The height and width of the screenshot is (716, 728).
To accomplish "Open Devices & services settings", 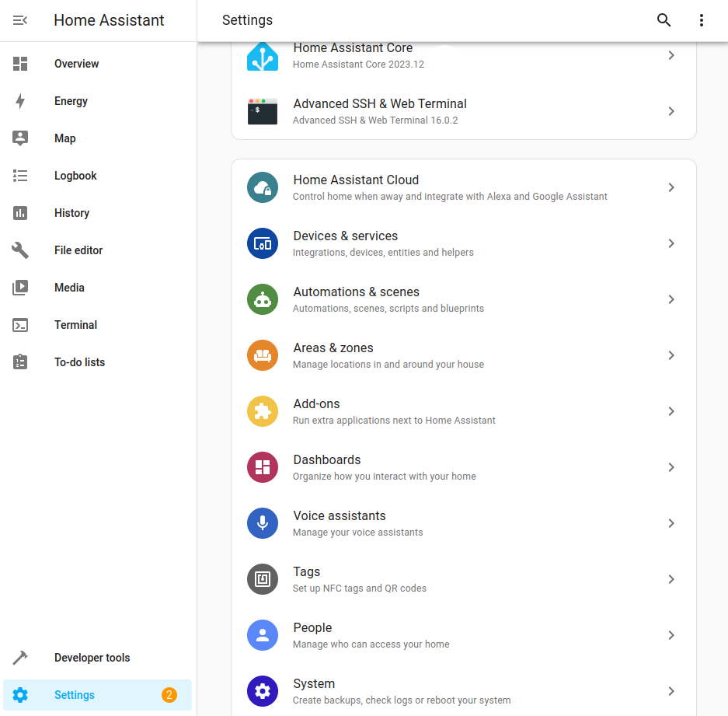I will tap(463, 243).
